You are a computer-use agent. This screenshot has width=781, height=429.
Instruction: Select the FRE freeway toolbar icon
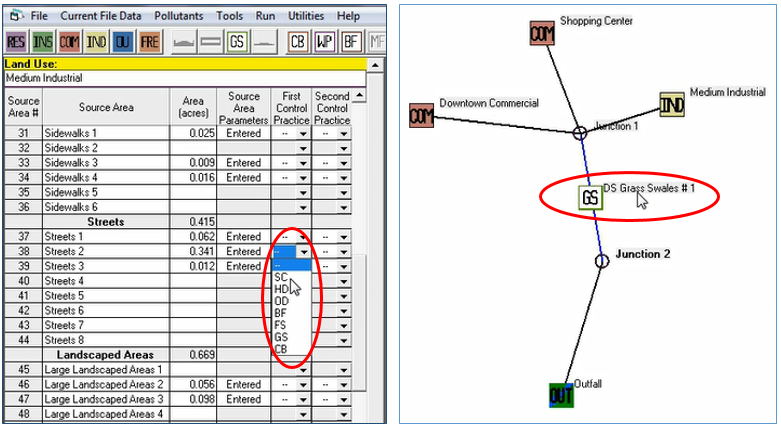tap(148, 42)
